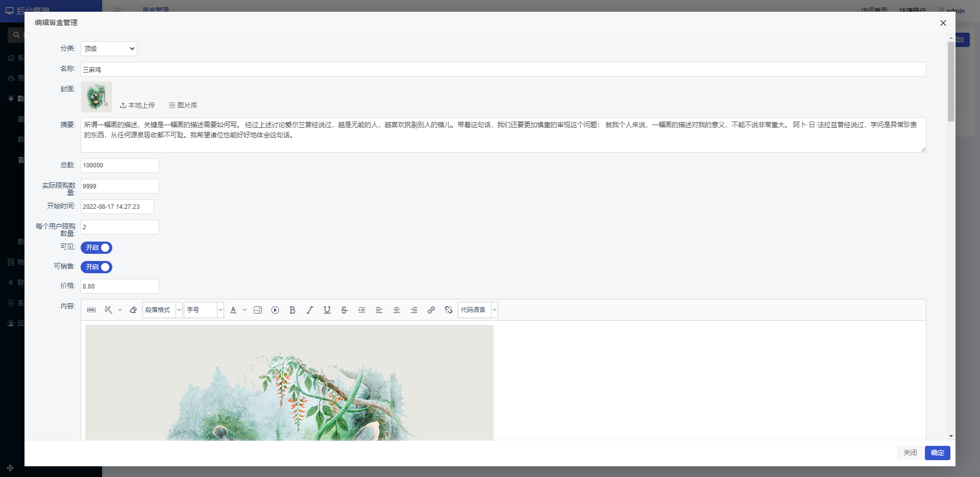
Task: Click the admin user menu behind the dialog
Action: 952,10
